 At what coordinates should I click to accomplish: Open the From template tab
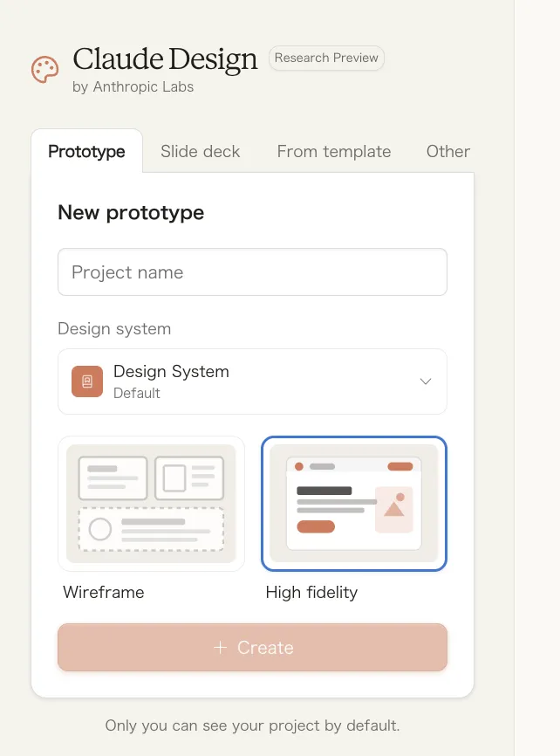click(x=334, y=152)
